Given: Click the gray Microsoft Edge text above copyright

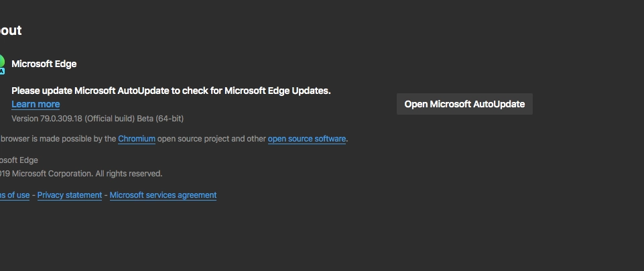Looking at the screenshot, I should pyautogui.click(x=19, y=160).
